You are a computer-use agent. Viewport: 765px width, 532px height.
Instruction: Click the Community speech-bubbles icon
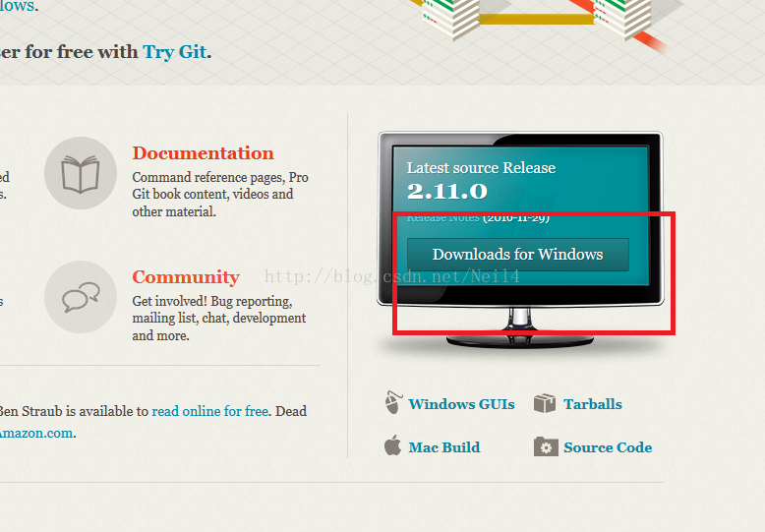click(x=81, y=297)
